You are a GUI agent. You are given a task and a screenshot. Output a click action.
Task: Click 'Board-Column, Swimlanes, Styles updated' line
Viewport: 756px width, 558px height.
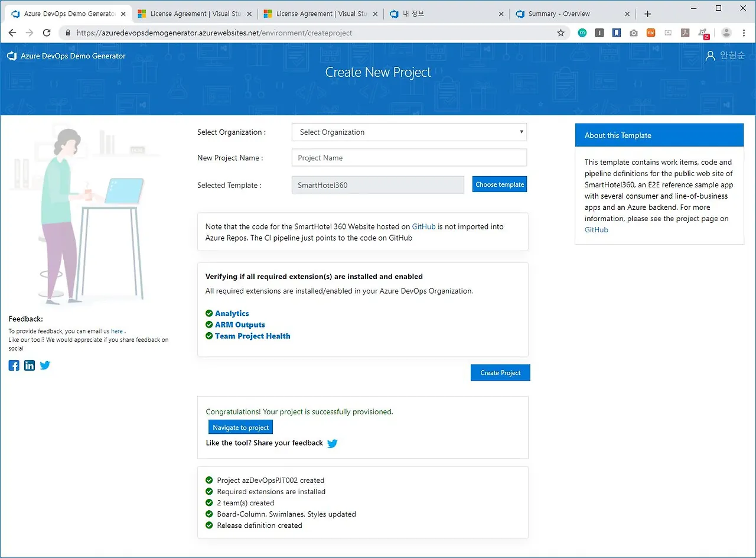(x=286, y=514)
